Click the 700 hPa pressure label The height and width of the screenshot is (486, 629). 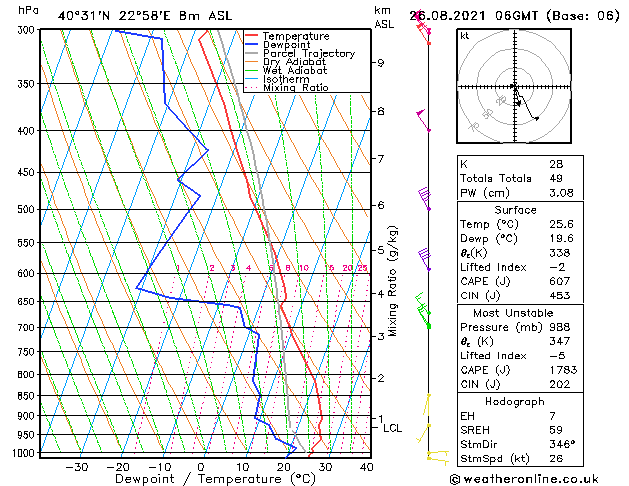coord(28,328)
